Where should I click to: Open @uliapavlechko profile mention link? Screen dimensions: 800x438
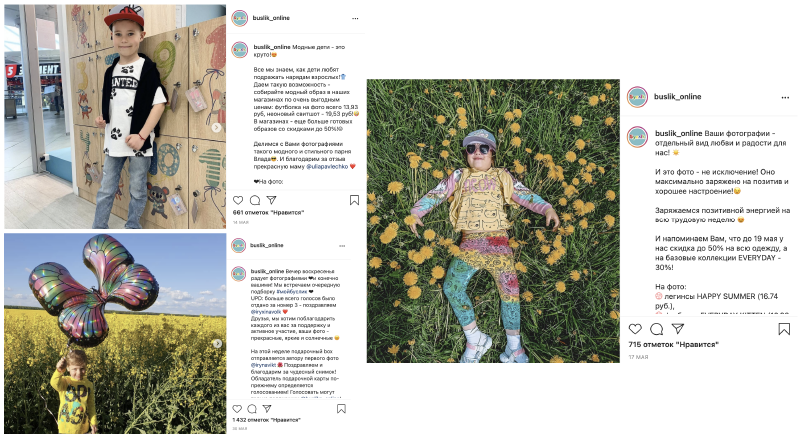(327, 166)
